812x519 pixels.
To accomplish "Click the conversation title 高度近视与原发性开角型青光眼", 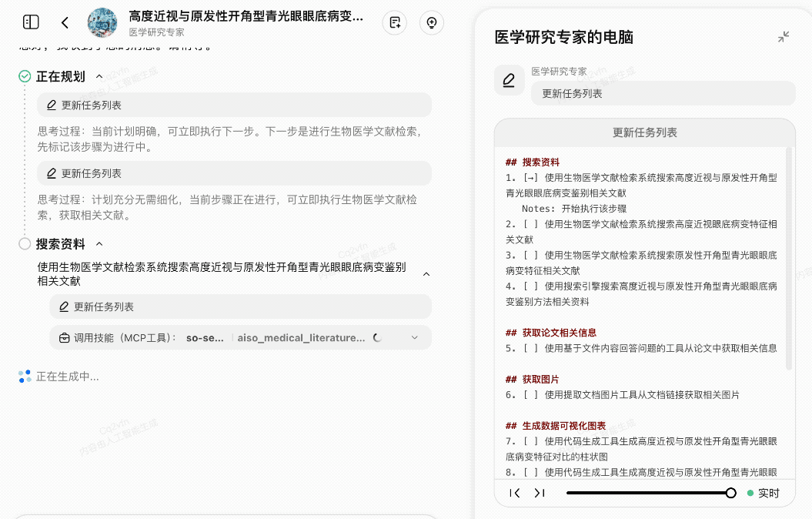I will click(x=246, y=16).
